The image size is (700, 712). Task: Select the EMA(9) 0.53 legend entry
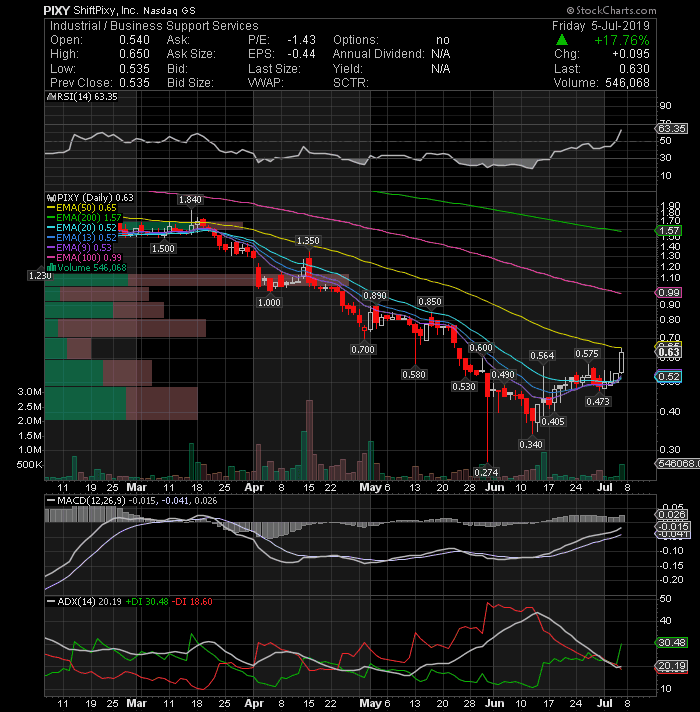(79, 247)
